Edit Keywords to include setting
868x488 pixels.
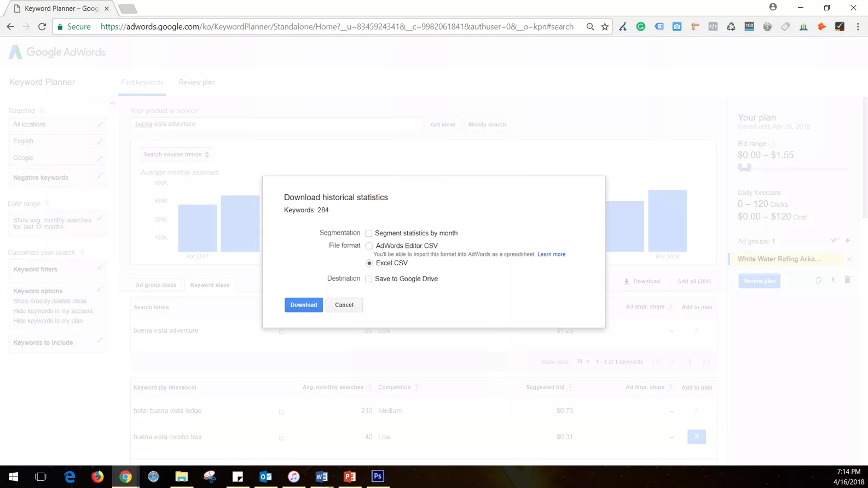(x=100, y=340)
